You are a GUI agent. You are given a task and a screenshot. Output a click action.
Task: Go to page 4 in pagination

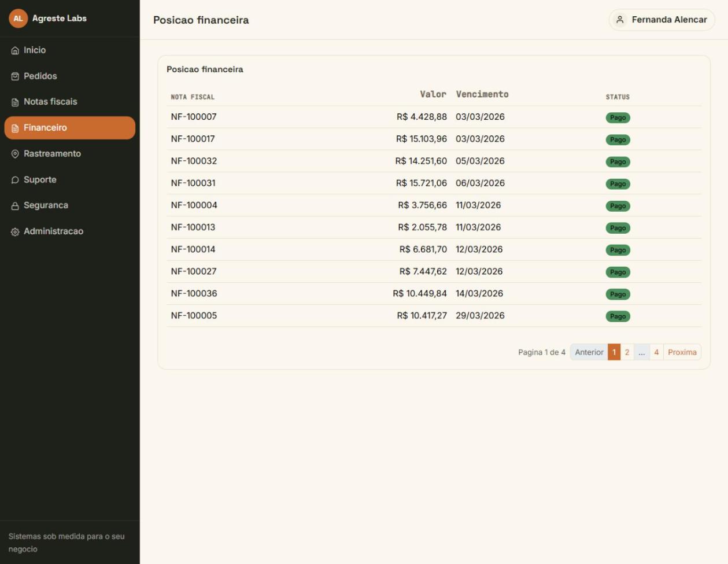656,352
